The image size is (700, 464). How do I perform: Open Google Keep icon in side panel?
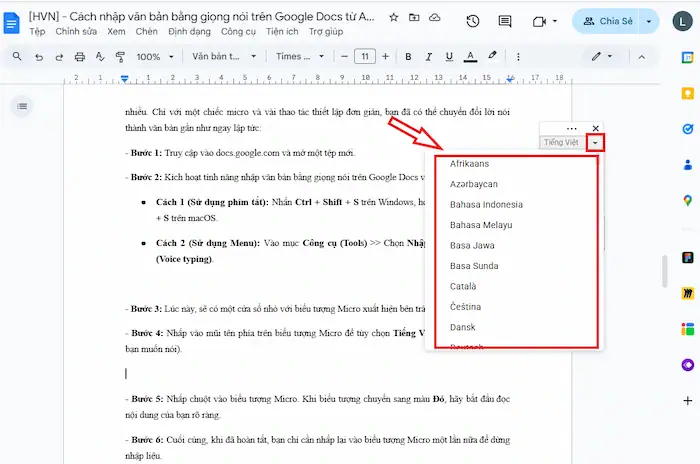(688, 93)
